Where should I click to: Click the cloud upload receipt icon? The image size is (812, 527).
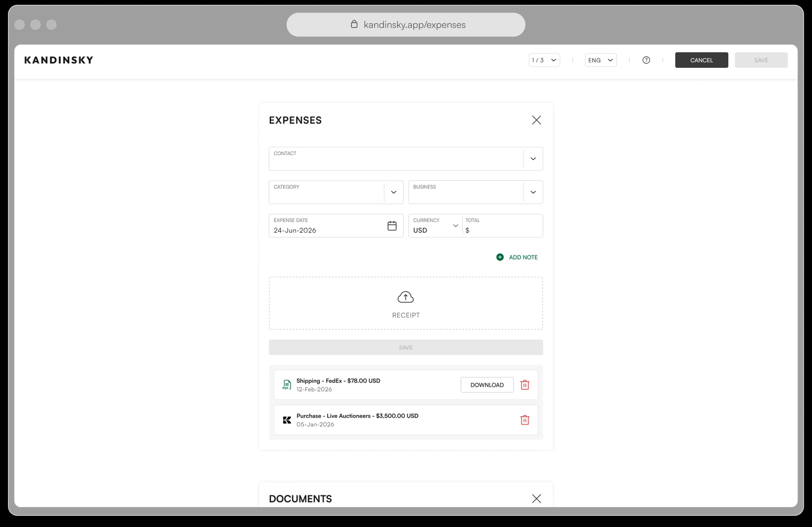click(x=406, y=297)
